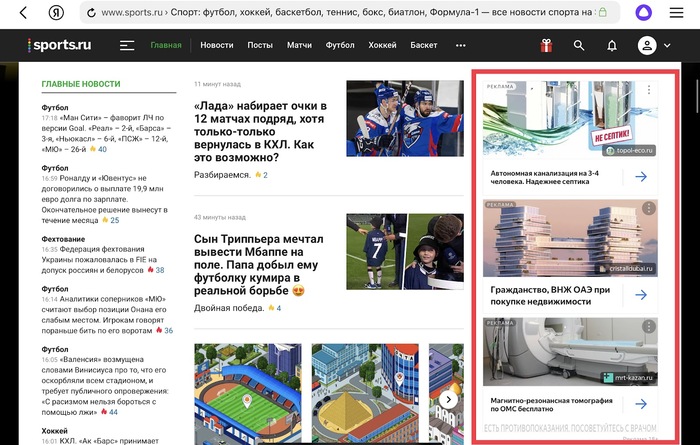Open notifications bell
700x445 pixels.
(x=612, y=45)
